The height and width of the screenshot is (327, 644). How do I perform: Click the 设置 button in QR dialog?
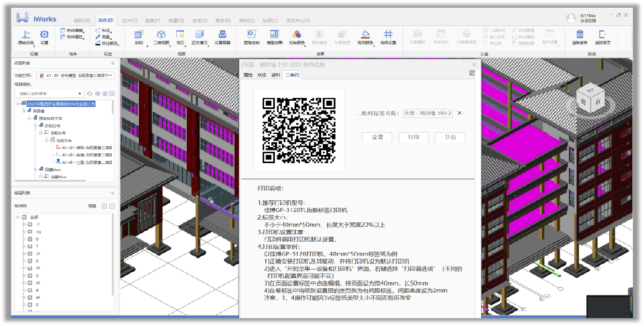click(x=378, y=137)
